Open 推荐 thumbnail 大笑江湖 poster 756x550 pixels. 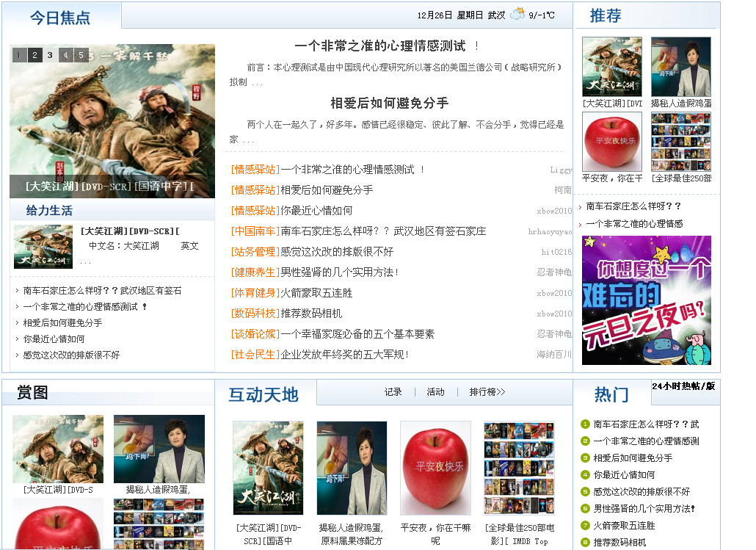pos(612,67)
